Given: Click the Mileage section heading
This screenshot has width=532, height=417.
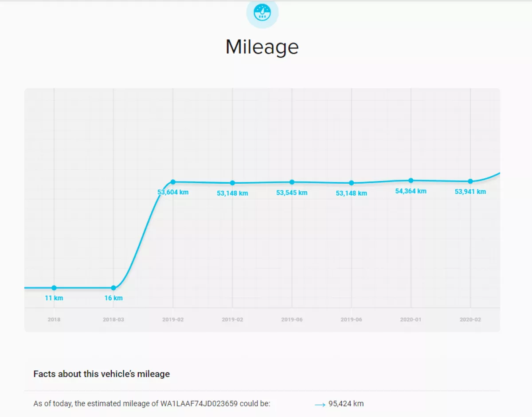Looking at the screenshot, I should pos(262,47).
